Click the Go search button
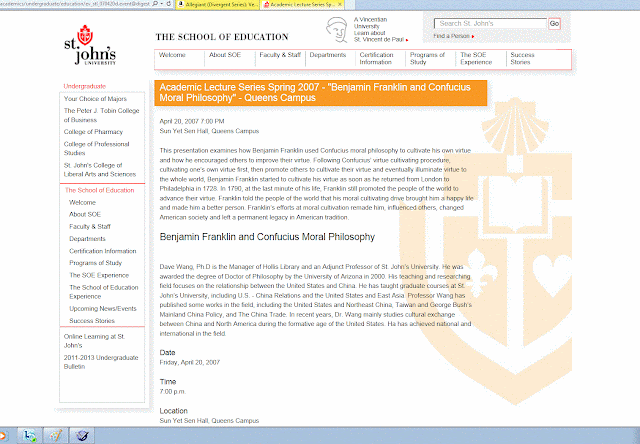 point(554,24)
